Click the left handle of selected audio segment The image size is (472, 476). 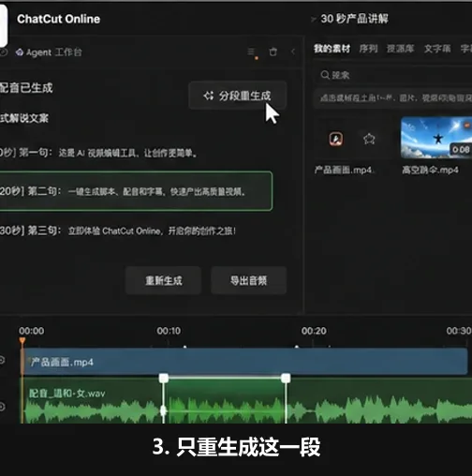(x=164, y=378)
